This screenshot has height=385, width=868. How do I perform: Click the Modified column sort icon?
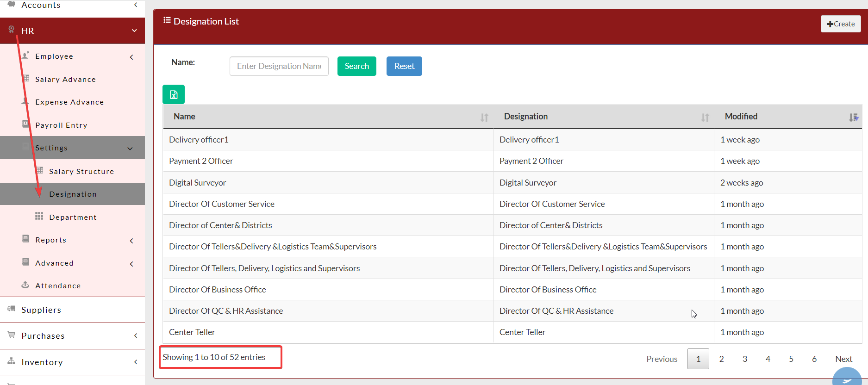pos(853,118)
